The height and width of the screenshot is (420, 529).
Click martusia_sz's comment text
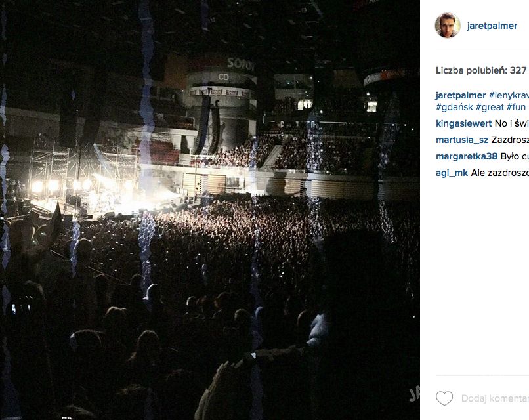[x=510, y=140]
